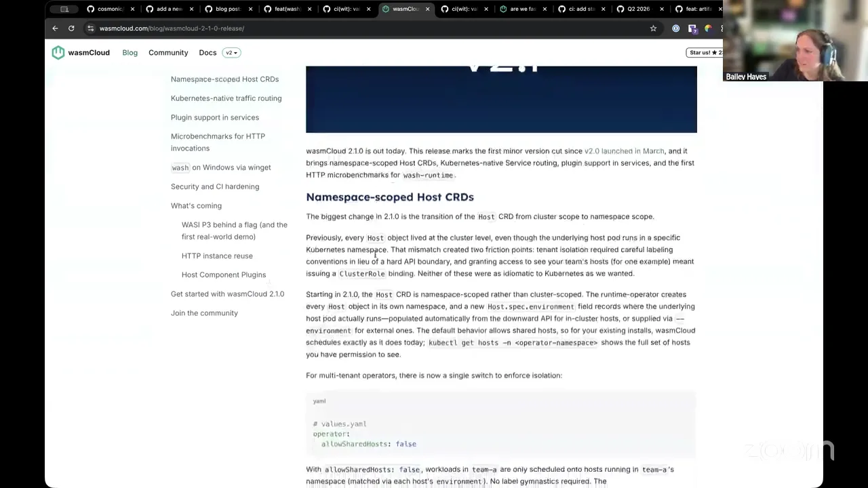The image size is (868, 488).
Task: Close the feat(wash) tab
Action: [309, 9]
